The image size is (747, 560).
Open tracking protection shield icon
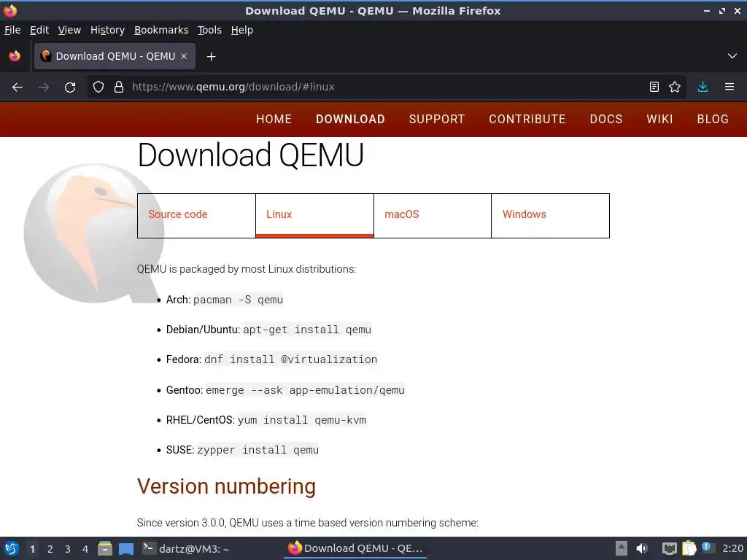coord(98,87)
